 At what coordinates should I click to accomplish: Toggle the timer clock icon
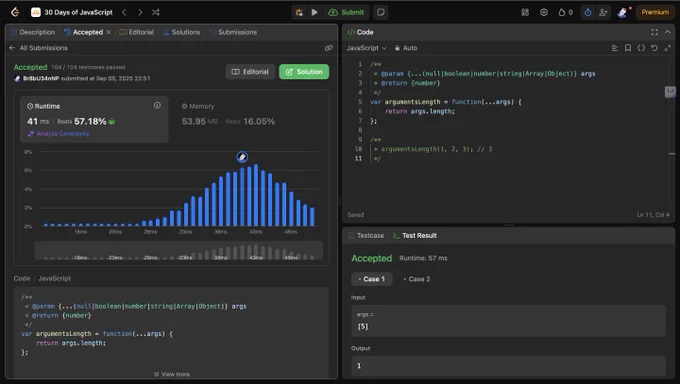588,12
